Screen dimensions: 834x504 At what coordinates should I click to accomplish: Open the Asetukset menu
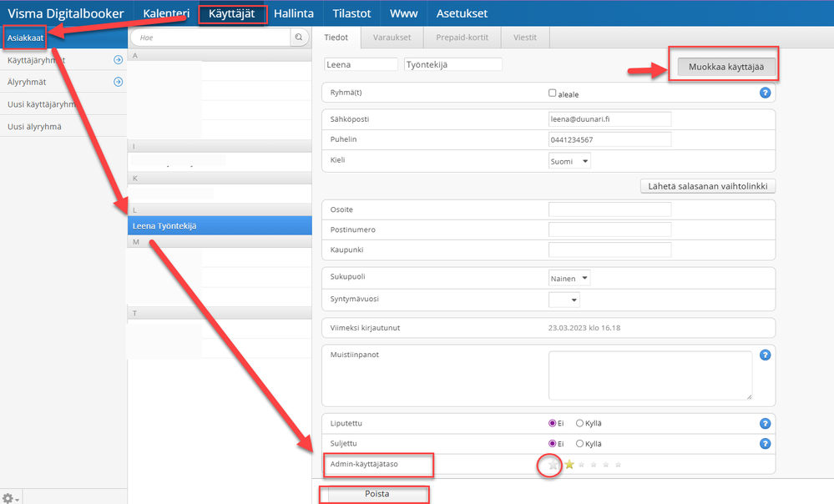pyautogui.click(x=462, y=13)
